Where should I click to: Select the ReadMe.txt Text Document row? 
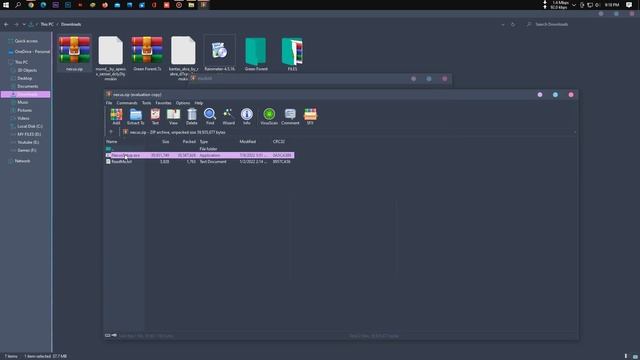click(x=199, y=162)
